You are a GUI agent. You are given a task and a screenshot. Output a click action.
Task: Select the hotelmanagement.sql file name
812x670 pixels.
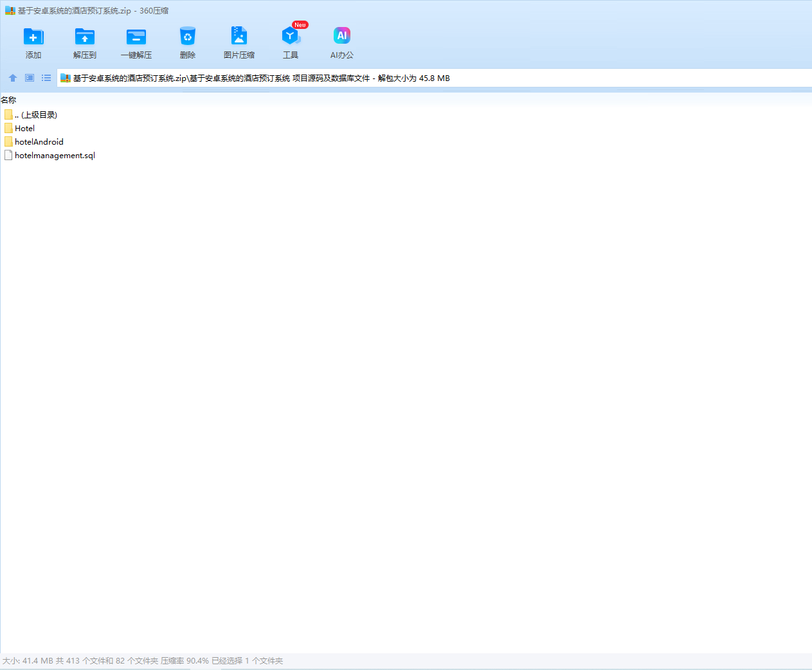click(x=55, y=156)
